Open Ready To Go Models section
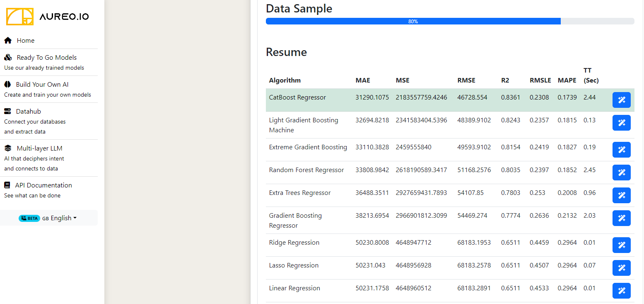644x304 pixels. tap(46, 58)
